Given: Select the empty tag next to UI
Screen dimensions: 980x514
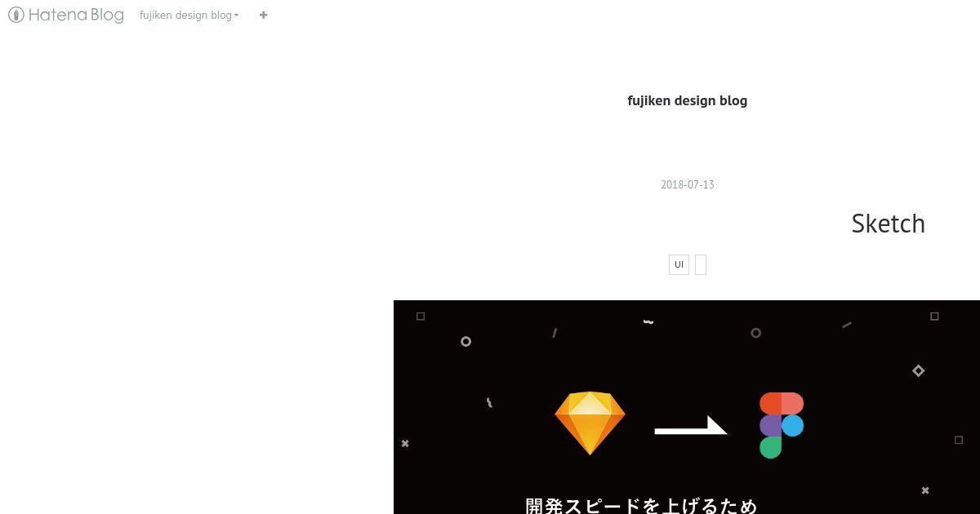Looking at the screenshot, I should pyautogui.click(x=701, y=264).
